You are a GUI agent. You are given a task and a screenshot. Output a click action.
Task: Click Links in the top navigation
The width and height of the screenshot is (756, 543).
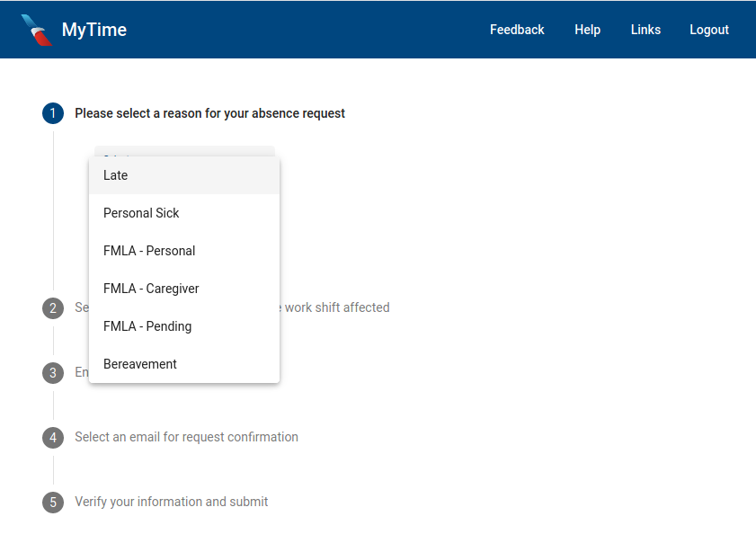[x=645, y=30]
